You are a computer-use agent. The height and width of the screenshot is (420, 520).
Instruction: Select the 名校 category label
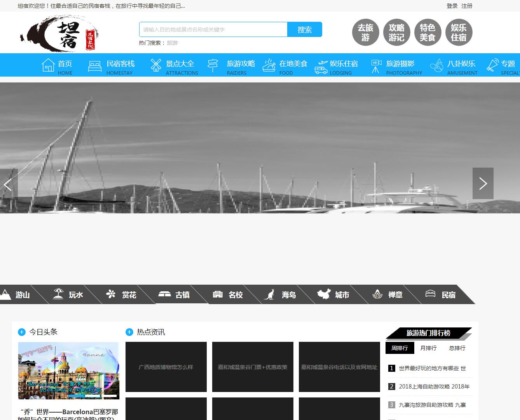click(236, 295)
